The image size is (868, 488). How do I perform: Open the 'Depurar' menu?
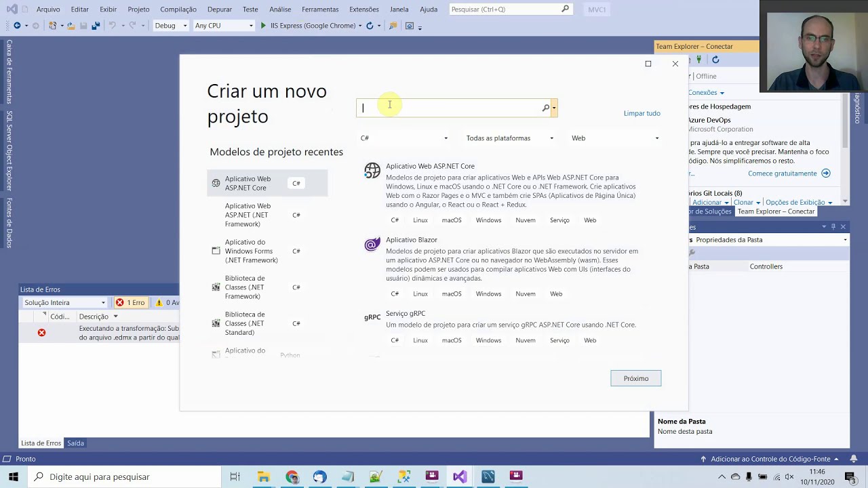click(219, 9)
